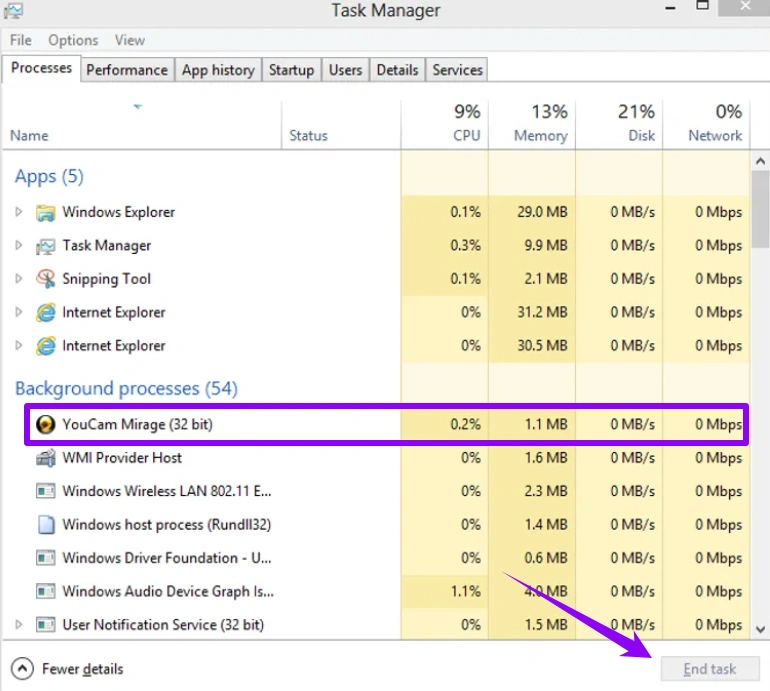The height and width of the screenshot is (691, 770).
Task: Click the YouCam Mirage process icon
Action: click(45, 424)
